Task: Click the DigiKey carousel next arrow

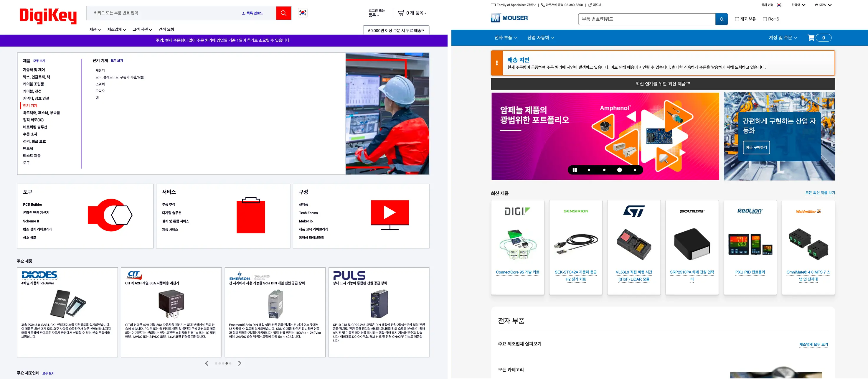Action: coord(240,363)
